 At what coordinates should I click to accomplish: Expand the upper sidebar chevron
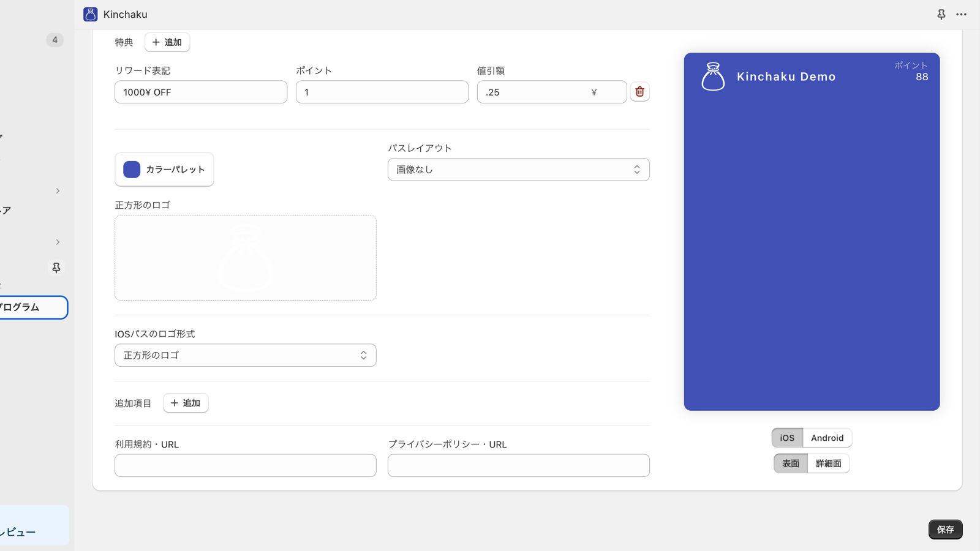[x=58, y=191]
